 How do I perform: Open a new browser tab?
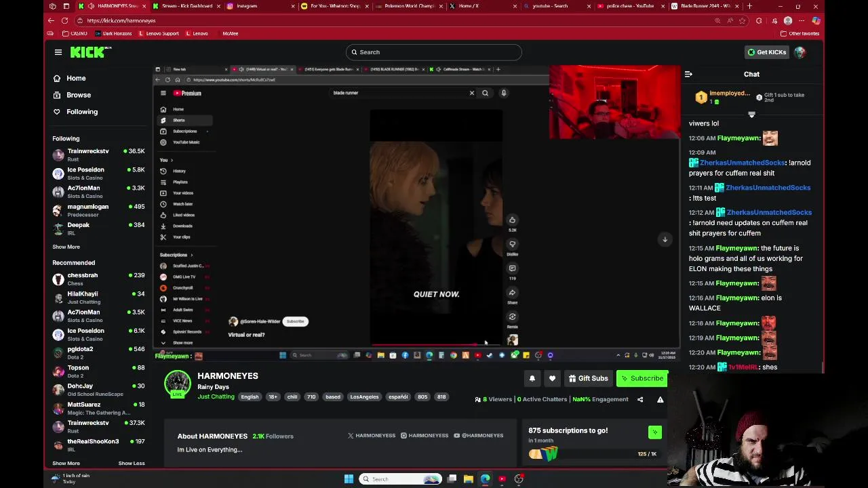(749, 6)
